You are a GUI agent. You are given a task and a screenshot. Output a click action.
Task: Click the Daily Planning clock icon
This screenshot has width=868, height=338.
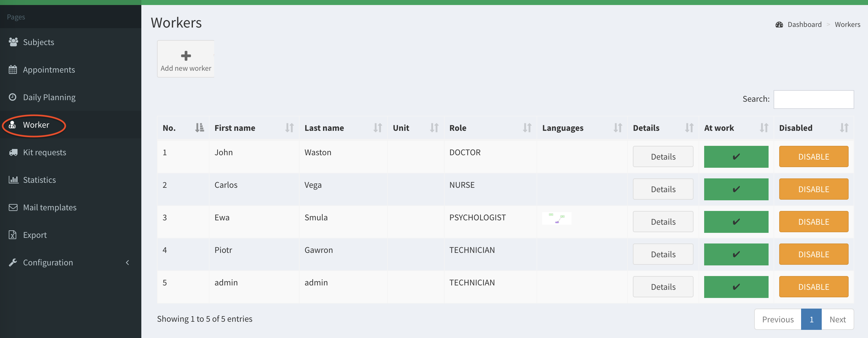[x=13, y=97]
